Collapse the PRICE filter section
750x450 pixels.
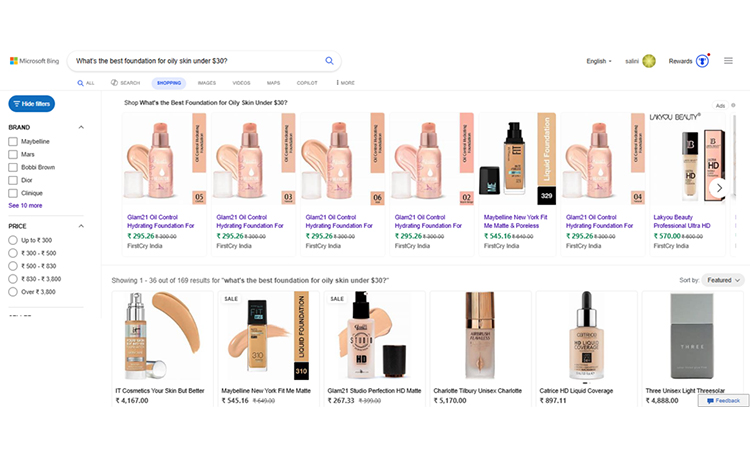pyautogui.click(x=81, y=227)
